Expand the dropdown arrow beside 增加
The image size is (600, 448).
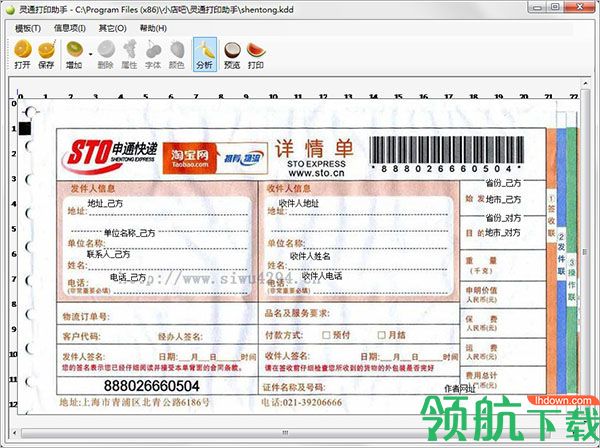(90, 54)
